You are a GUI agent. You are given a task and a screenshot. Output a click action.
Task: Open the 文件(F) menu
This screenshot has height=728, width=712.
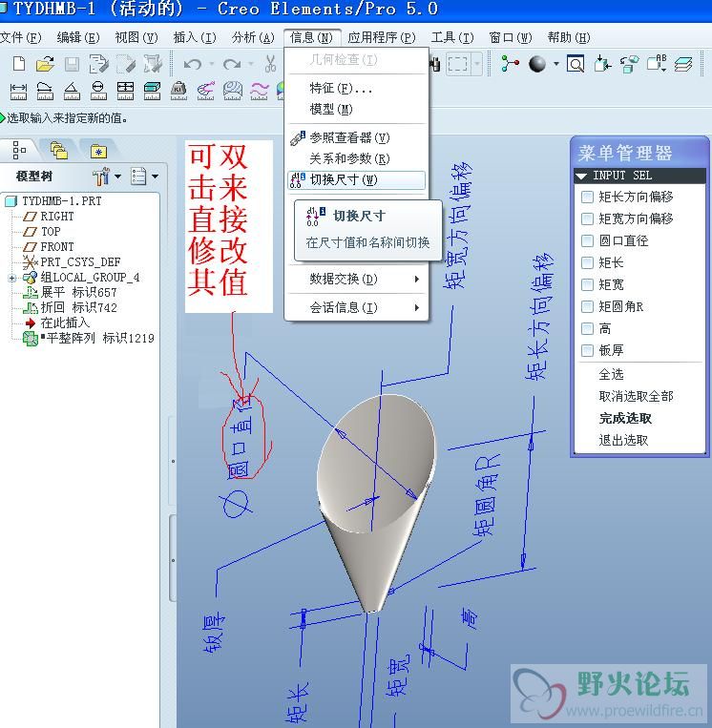coord(20,37)
